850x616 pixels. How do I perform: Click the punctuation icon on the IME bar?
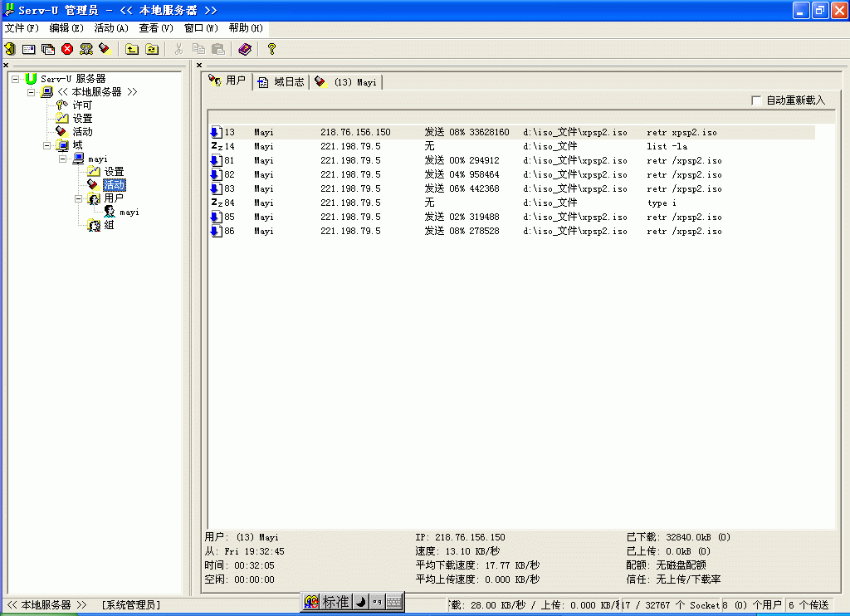pos(378,602)
